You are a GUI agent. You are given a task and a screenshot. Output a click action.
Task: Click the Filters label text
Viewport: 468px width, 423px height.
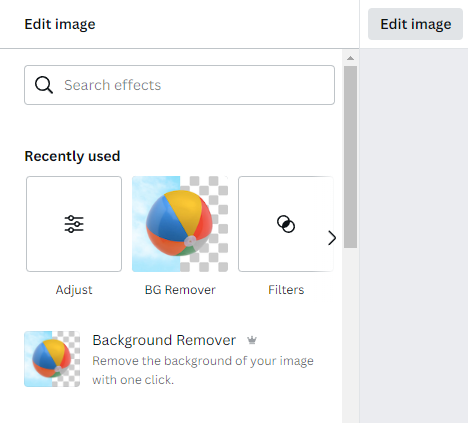pyautogui.click(x=286, y=290)
